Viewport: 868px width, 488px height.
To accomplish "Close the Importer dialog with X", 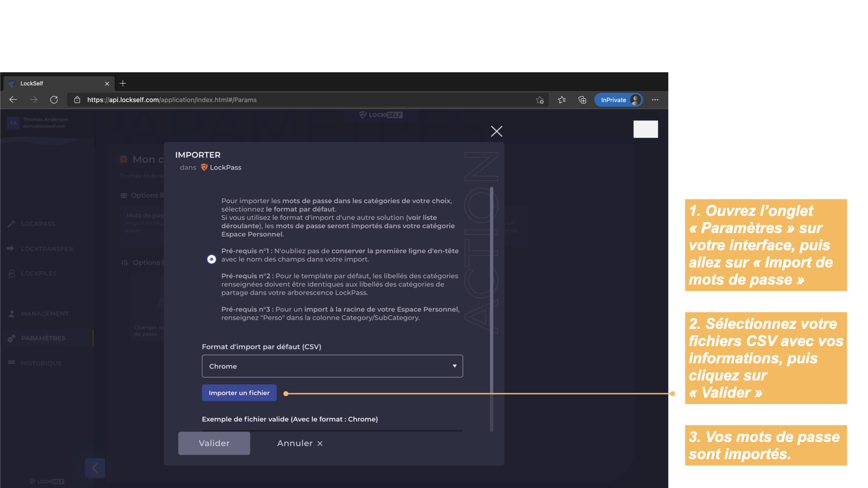I will coord(496,131).
